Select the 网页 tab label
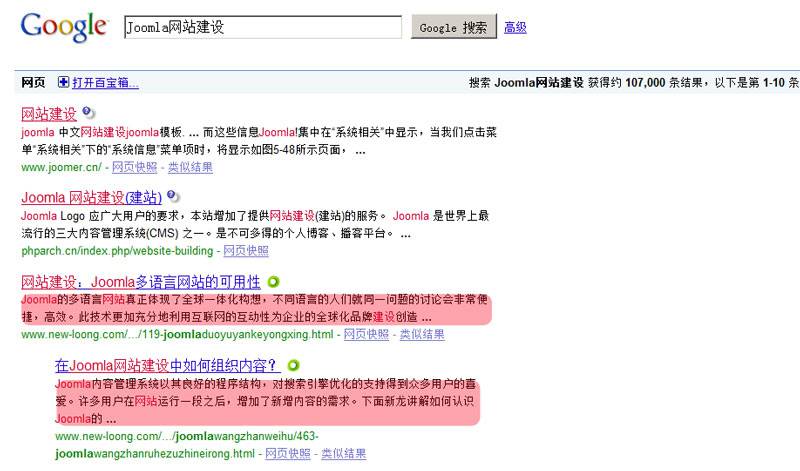The height and width of the screenshot is (471, 800). point(33,82)
